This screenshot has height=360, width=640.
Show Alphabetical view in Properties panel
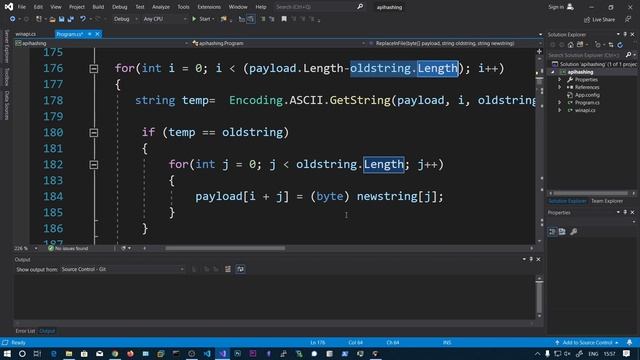click(x=562, y=232)
